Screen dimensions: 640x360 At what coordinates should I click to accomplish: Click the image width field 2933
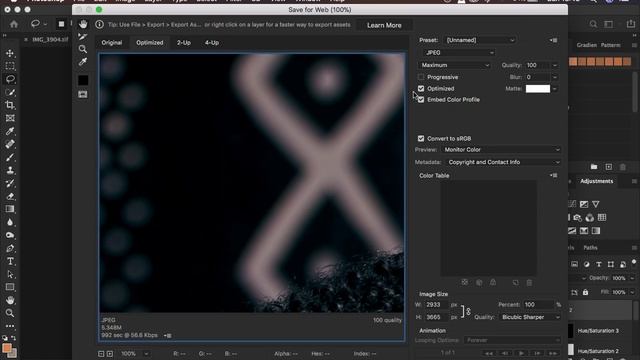(436, 304)
